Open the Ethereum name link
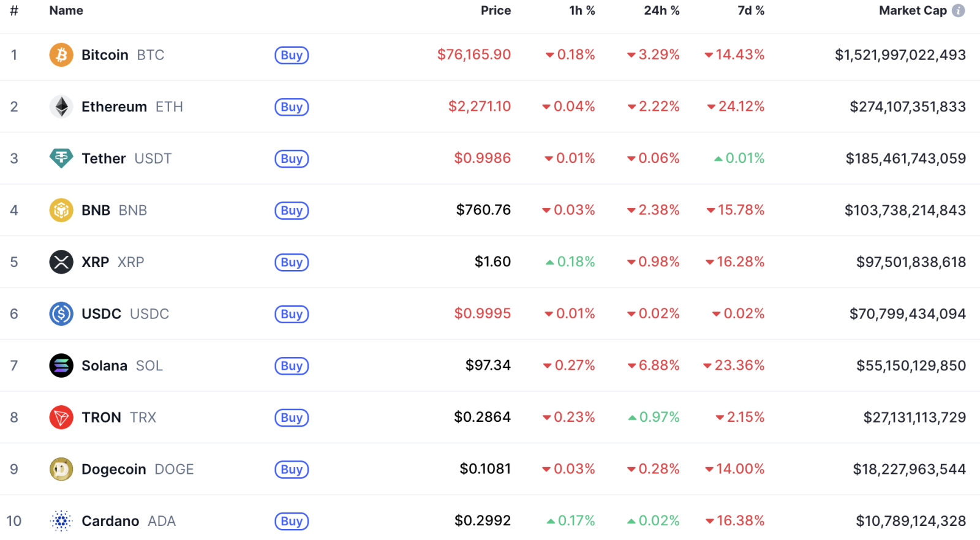This screenshot has height=540, width=980. pos(115,107)
